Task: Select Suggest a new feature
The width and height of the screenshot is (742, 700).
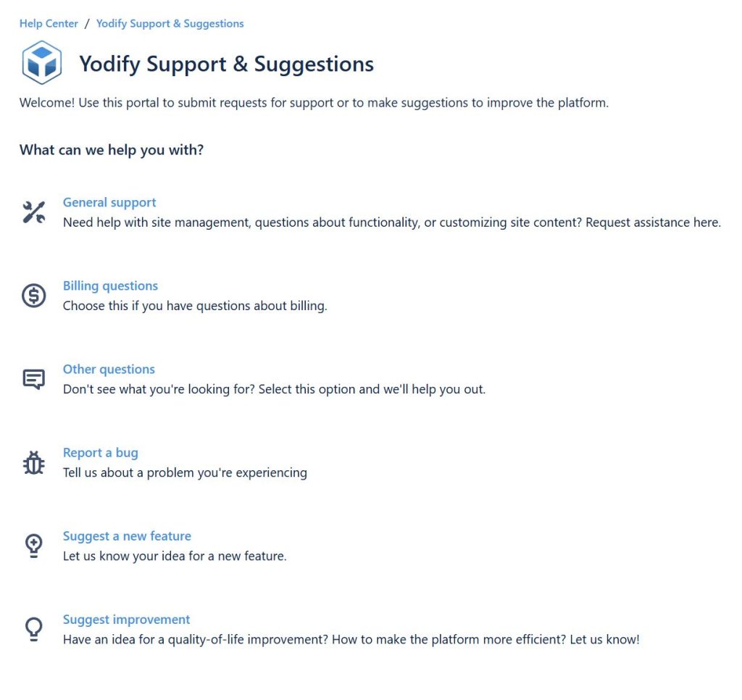Action: (x=127, y=536)
